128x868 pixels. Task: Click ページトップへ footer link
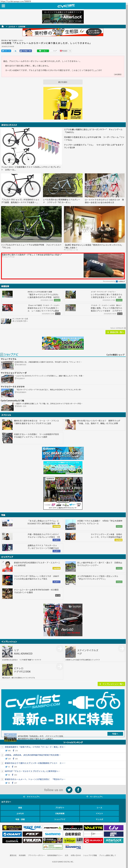(x=94, y=797)
